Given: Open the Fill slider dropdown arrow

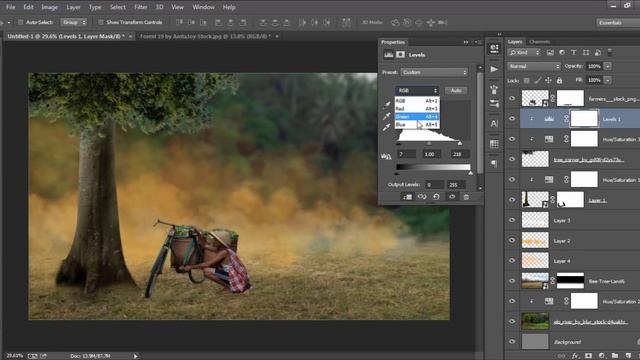Looking at the screenshot, I should pos(608,80).
